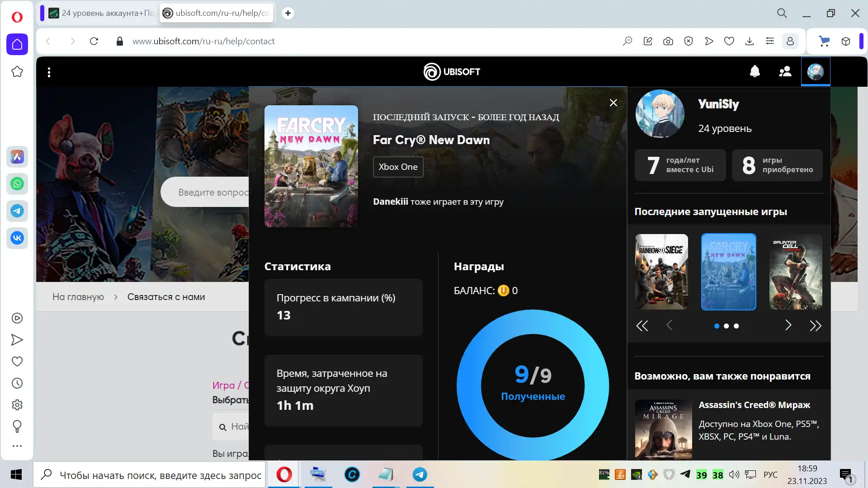868x488 pixels.
Task: Open Danekiii friend profile link
Action: 391,202
